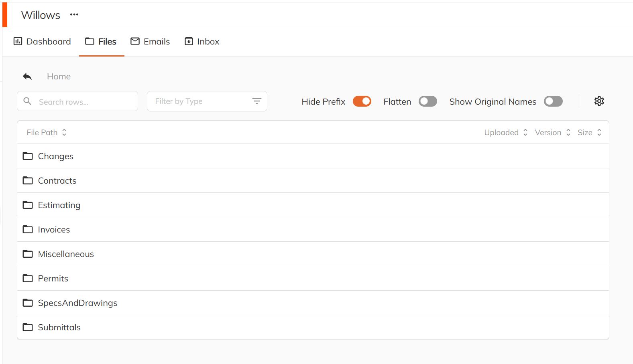This screenshot has width=633, height=364.
Task: Enable the Flatten toggle
Action: 427,101
